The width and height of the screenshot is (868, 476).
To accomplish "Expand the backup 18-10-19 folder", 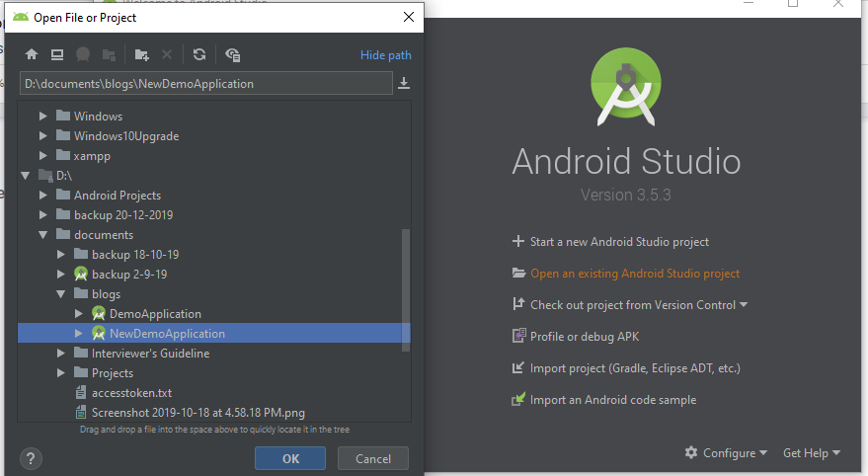I will click(61, 255).
